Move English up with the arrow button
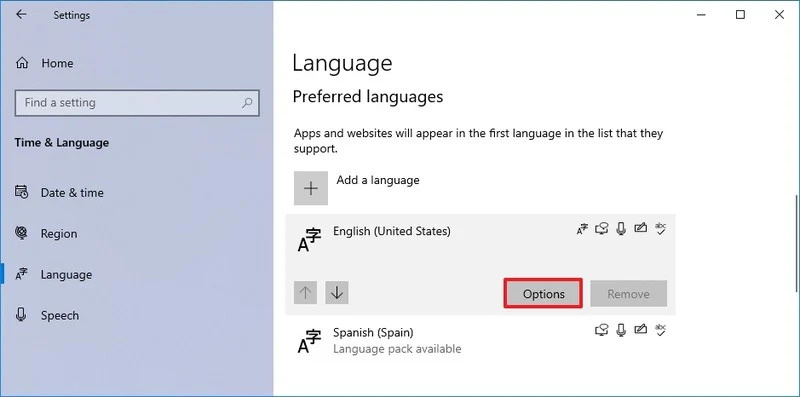Viewport: 800px width, 397px height. pyautogui.click(x=305, y=292)
